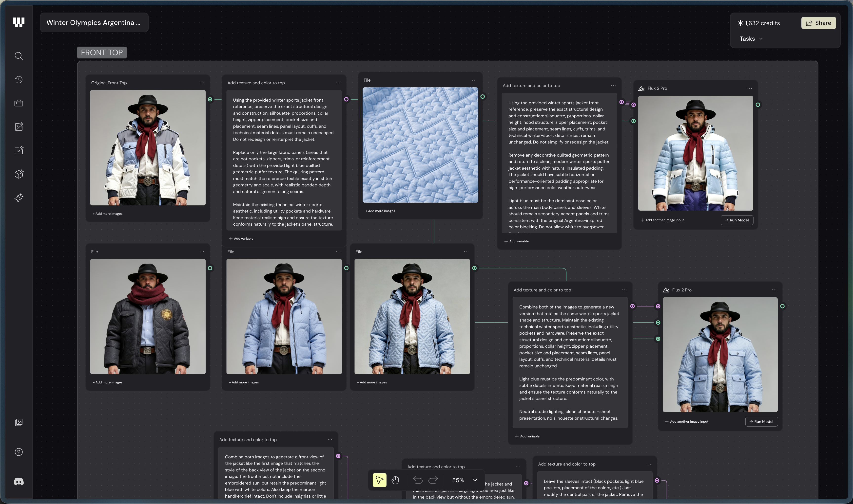The height and width of the screenshot is (504, 853).
Task: Click the 'Original Front Top' node title
Action: coord(109,83)
